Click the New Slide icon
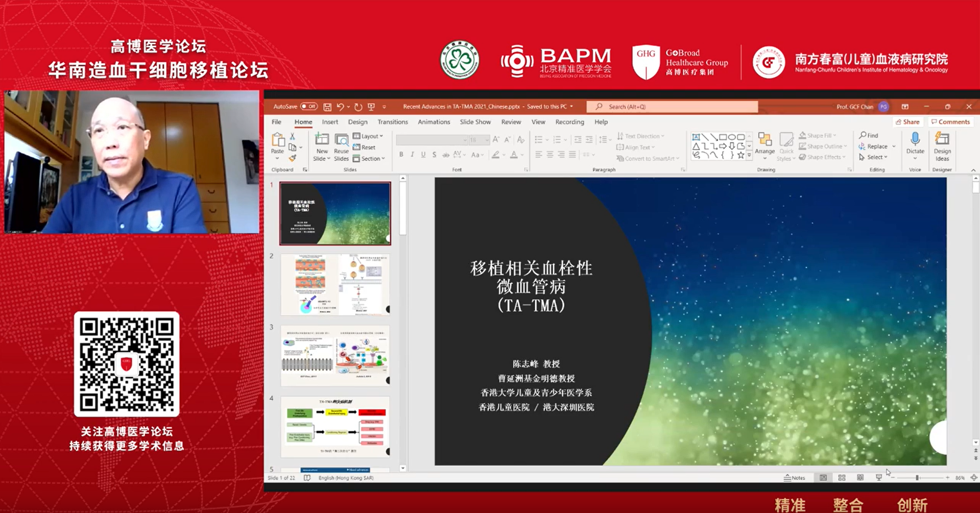The width and height of the screenshot is (980, 513). [x=322, y=139]
